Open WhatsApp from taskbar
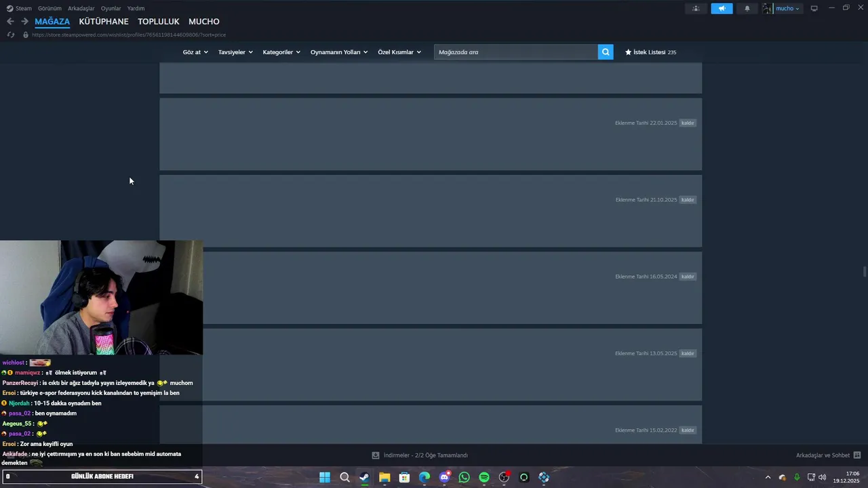 (464, 477)
